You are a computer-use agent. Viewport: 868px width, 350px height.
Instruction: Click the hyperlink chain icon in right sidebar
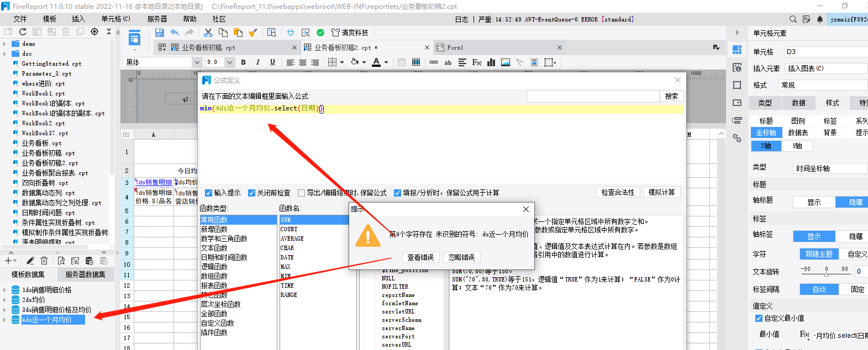click(737, 138)
